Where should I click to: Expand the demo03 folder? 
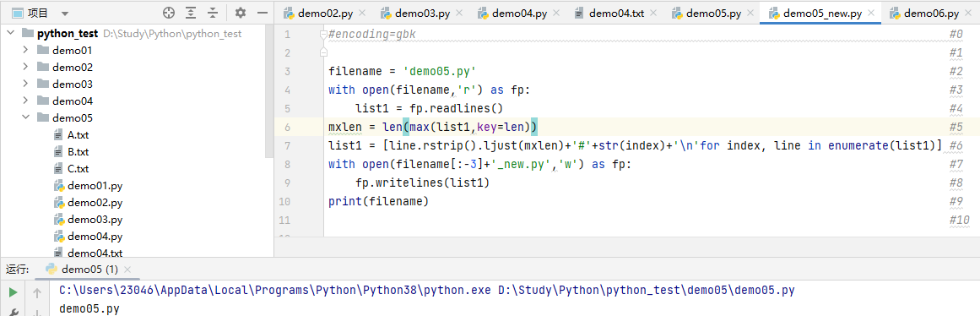[x=25, y=84]
